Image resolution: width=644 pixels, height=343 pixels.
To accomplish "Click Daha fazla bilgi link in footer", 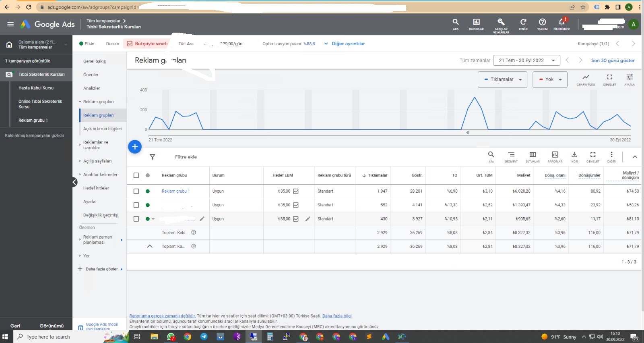I will pos(337,316).
